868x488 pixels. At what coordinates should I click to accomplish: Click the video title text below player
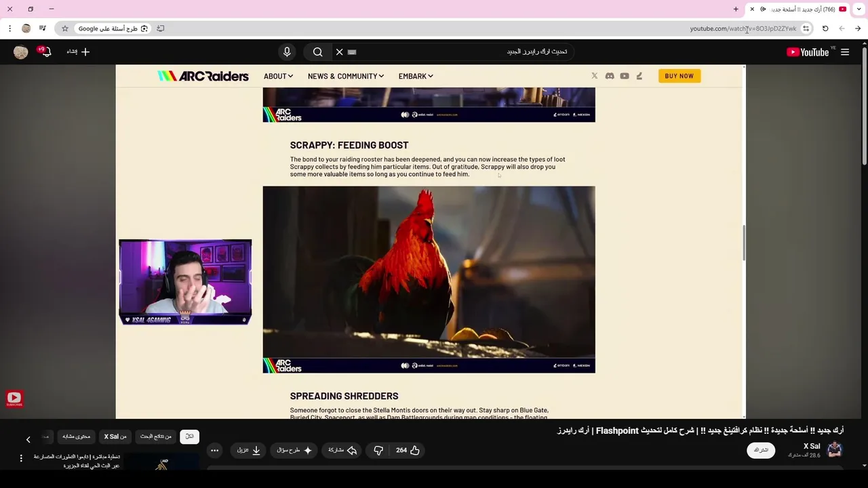(701, 431)
